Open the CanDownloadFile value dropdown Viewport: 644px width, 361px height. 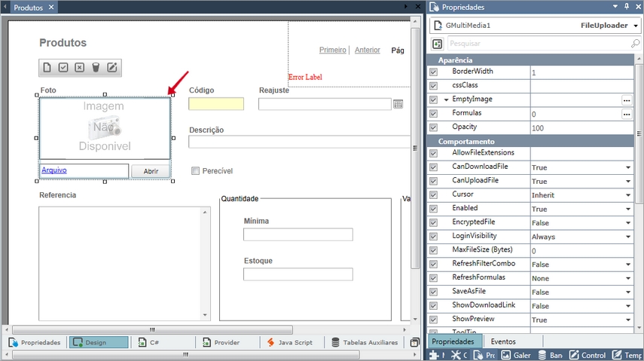click(x=627, y=167)
